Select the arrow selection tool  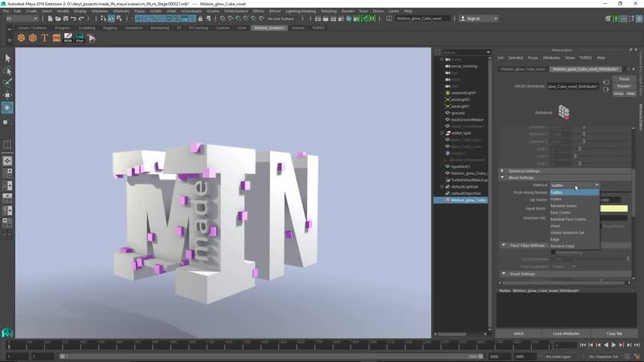pos(8,58)
